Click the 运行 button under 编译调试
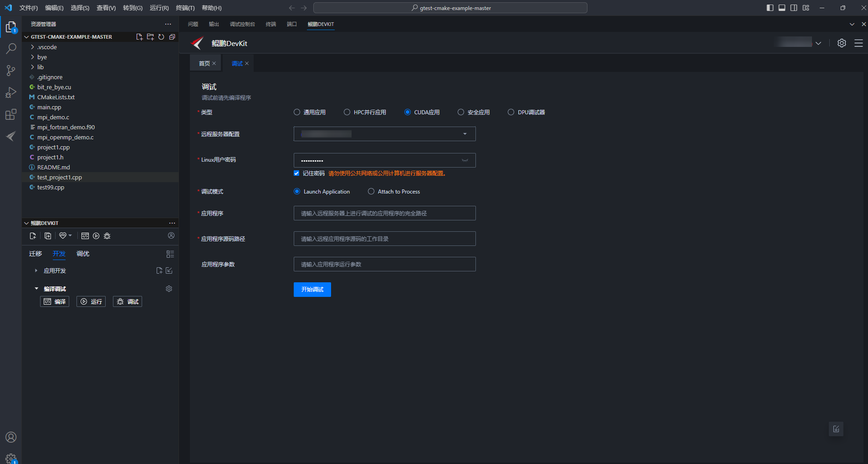The image size is (868, 464). 91,301
